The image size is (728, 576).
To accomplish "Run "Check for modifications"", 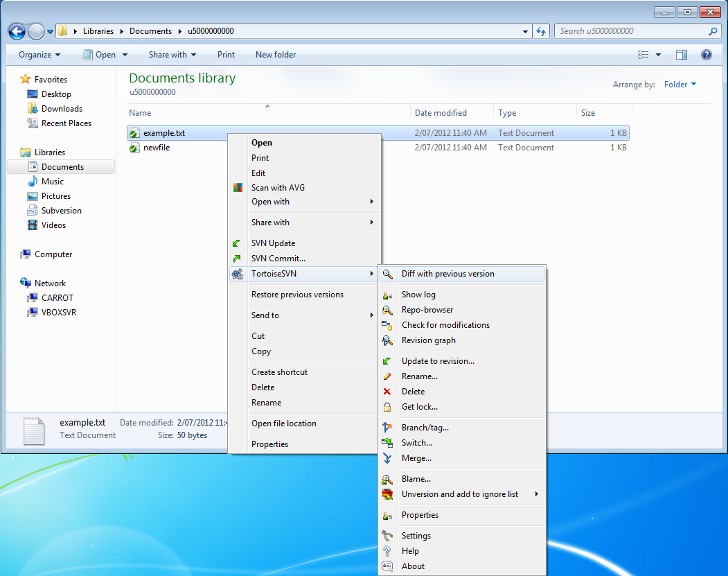I will [x=445, y=324].
